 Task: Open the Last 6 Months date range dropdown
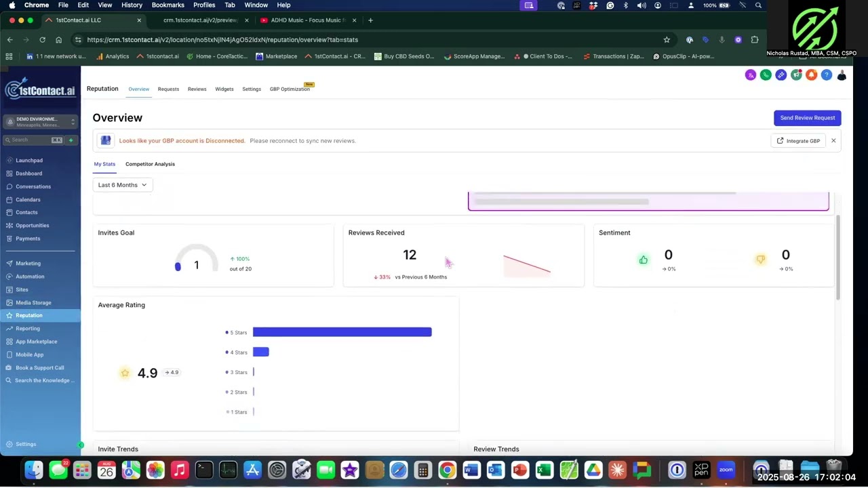click(x=123, y=185)
